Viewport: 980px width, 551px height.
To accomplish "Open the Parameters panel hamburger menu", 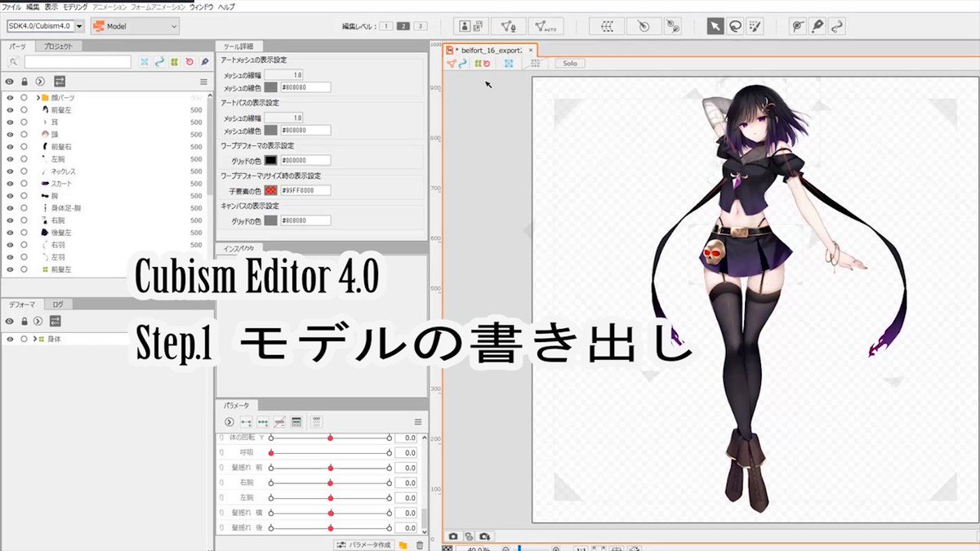I will pos(417,422).
